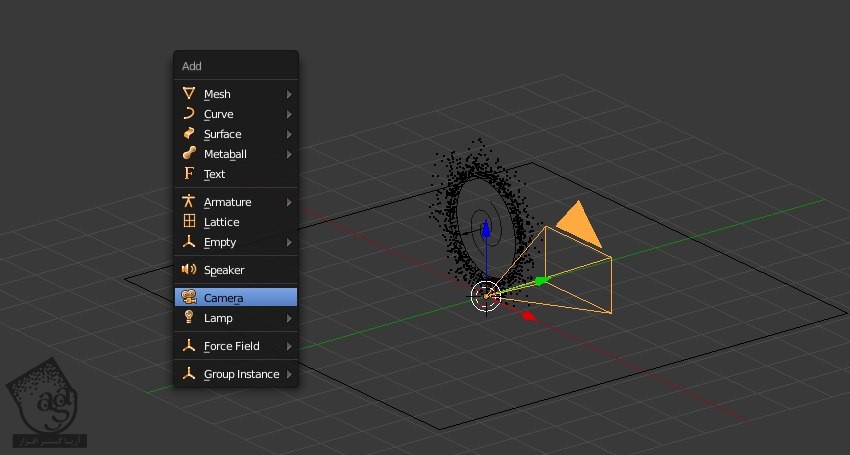This screenshot has width=850, height=455.
Task: Select the Lattice menu entry label
Action: (221, 222)
